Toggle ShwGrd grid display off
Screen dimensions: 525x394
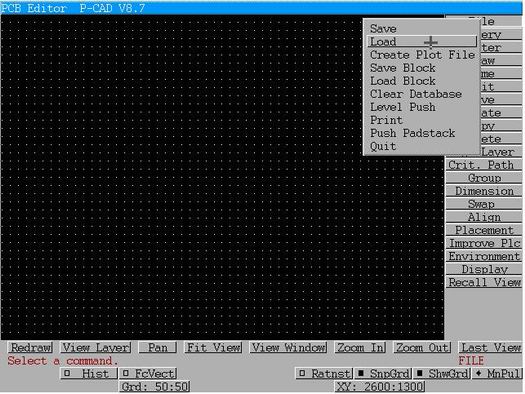(x=442, y=373)
